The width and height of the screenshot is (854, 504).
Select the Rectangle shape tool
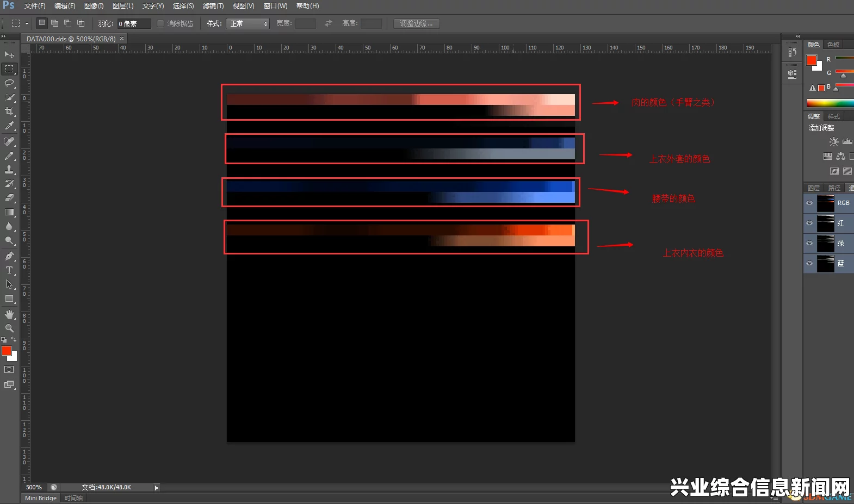tap(9, 298)
